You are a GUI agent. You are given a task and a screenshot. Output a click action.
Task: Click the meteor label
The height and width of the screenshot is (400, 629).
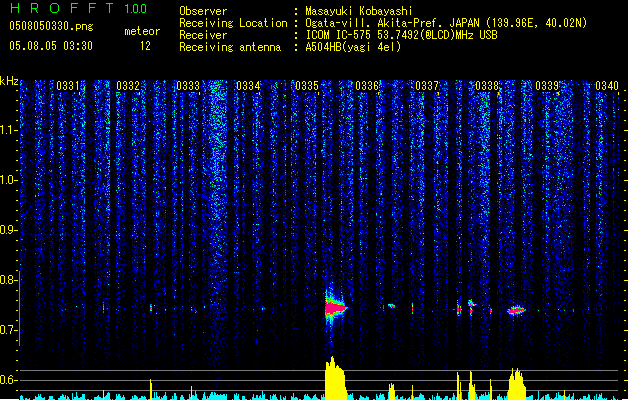(x=142, y=31)
